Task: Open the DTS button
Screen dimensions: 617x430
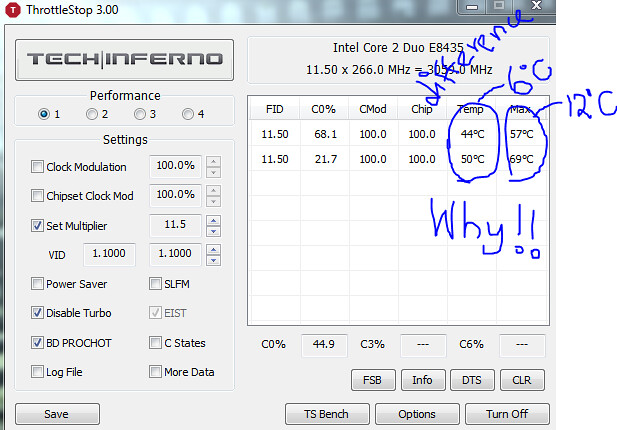Action: (x=472, y=380)
